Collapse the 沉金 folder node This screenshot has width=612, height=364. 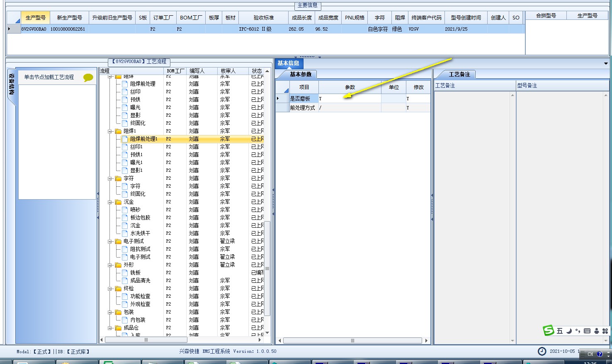[111, 202]
